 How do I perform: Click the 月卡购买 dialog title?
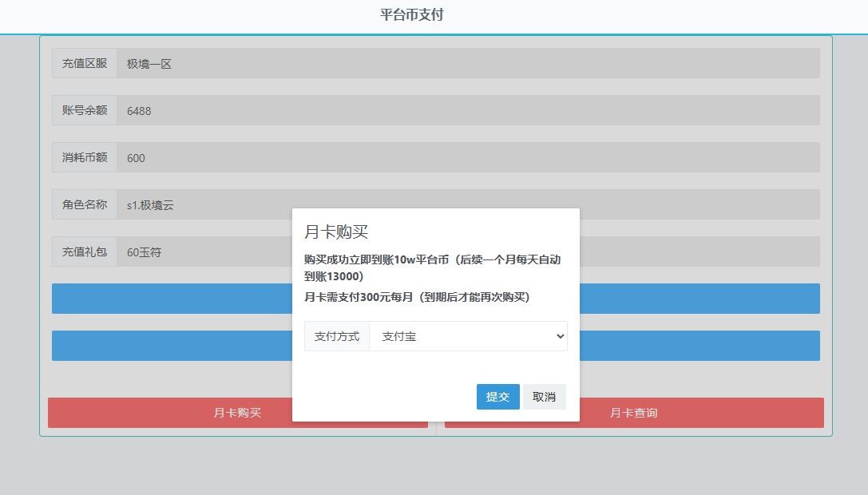coord(336,232)
